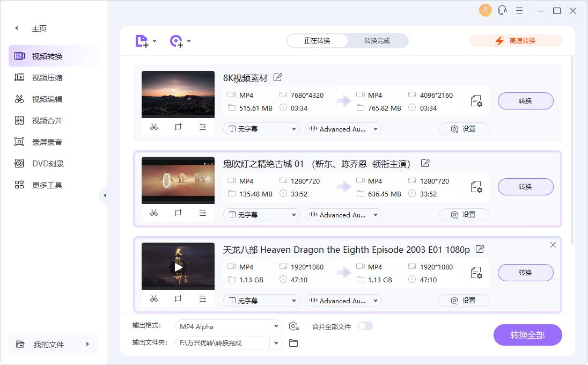Open the 无字幕 subtitle dropdown for 8K视频素材

261,129
